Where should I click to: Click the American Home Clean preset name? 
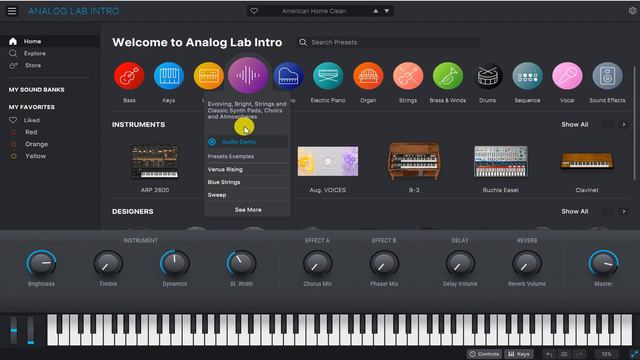(x=314, y=11)
